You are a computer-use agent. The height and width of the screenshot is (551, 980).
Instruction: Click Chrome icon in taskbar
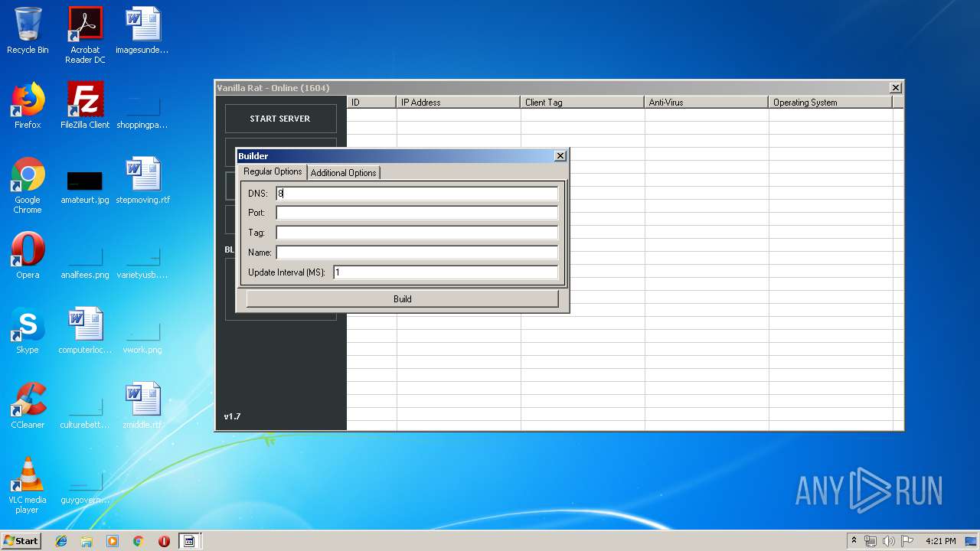(138, 541)
